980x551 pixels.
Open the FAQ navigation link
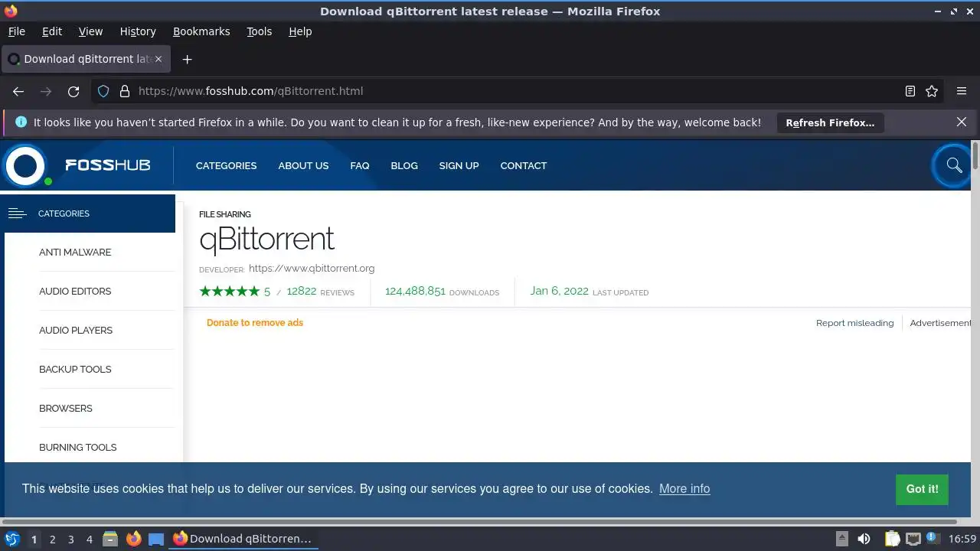coord(360,165)
